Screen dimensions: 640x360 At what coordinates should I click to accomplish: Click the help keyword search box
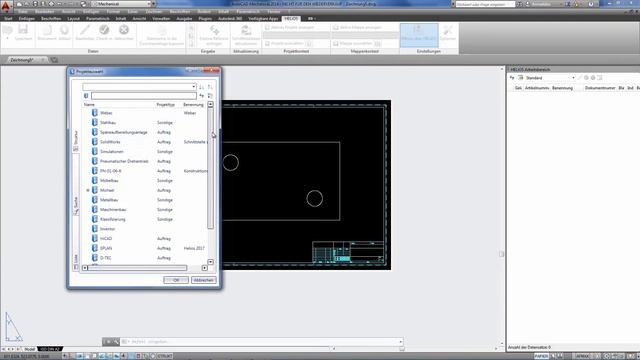tap(485, 4)
